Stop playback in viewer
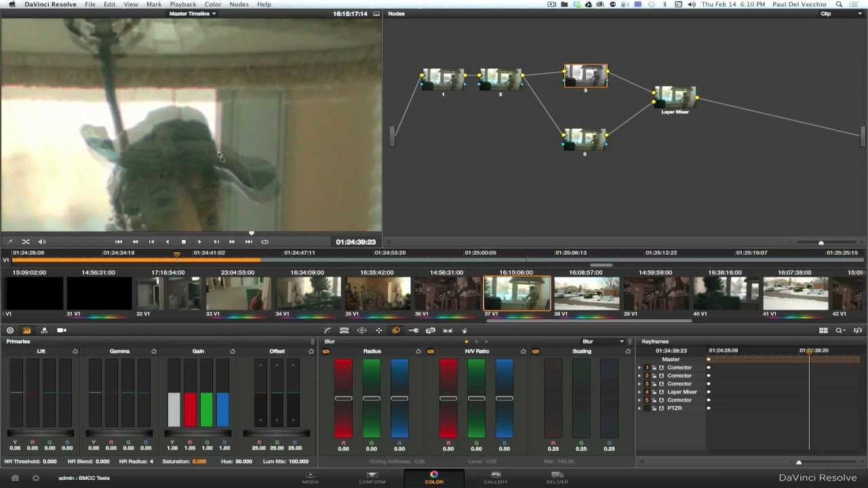The height and width of the screenshot is (488, 868). pyautogui.click(x=183, y=241)
